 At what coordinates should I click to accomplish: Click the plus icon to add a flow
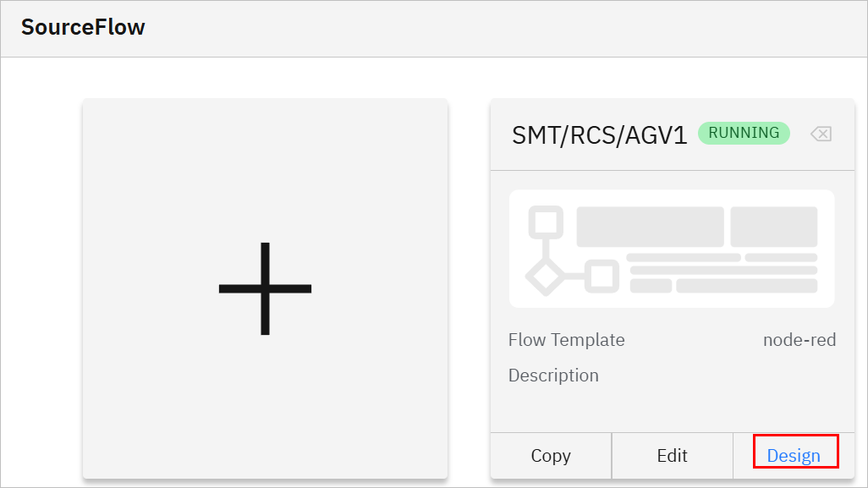(x=265, y=288)
